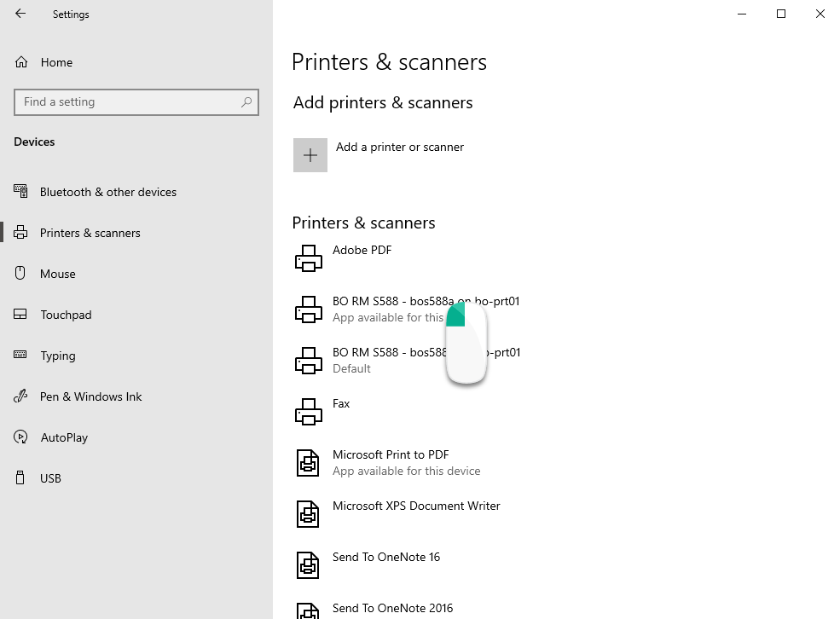Click the AutoPlay sidebar icon
The width and height of the screenshot is (840, 619).
tap(20, 437)
